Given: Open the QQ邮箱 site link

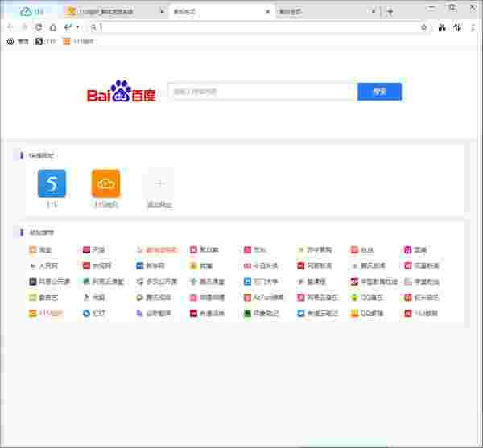Looking at the screenshot, I should click(367, 313).
